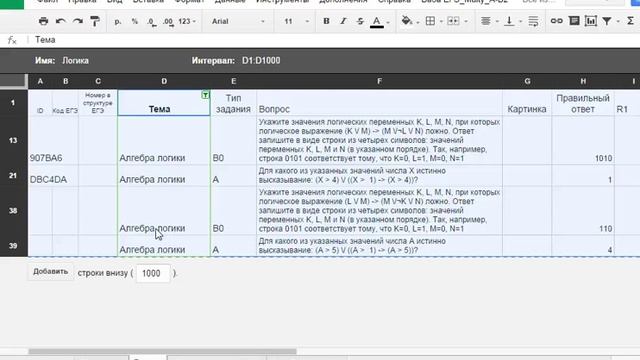This screenshot has width=640, height=360.
Task: Toggle the Filter funnel in toolbar
Action: (607, 21)
